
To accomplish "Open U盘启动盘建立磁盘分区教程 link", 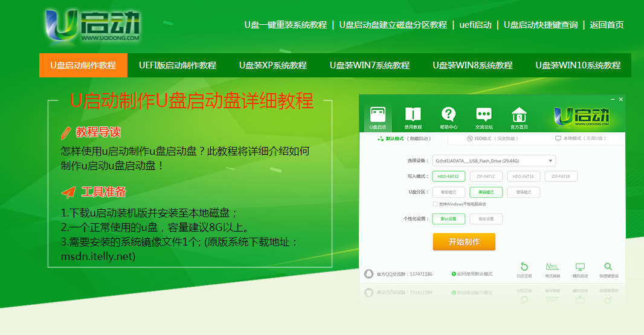I will pyautogui.click(x=393, y=25).
